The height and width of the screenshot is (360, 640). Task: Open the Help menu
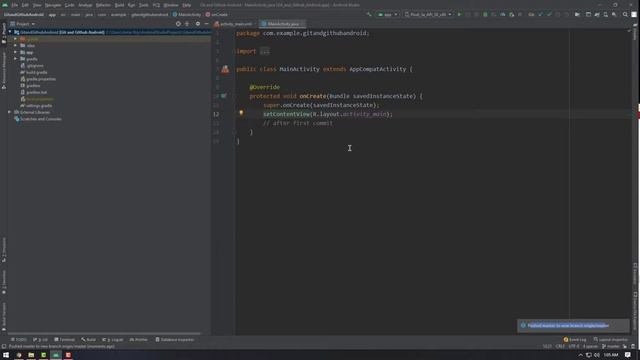(187, 5)
